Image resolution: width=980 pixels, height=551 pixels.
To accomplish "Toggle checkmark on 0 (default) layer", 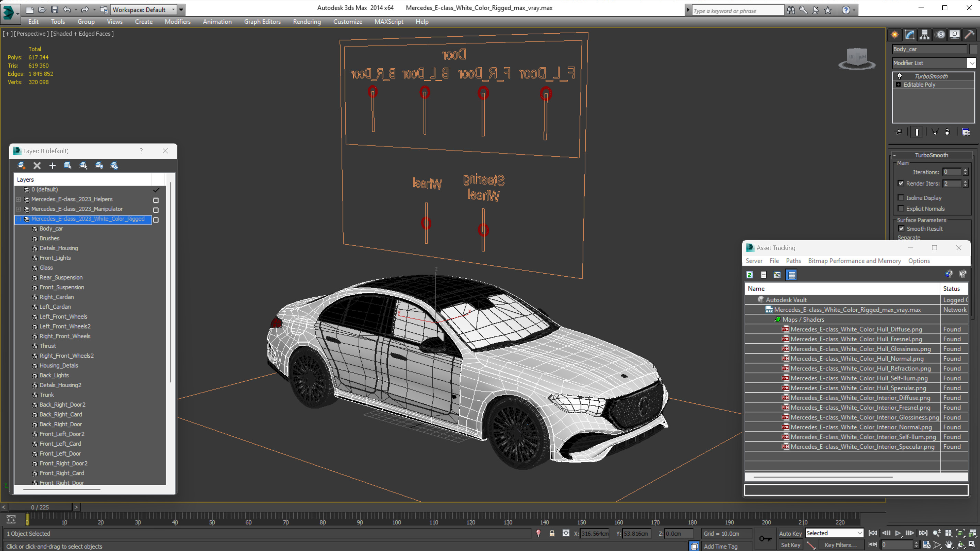I will (x=156, y=190).
